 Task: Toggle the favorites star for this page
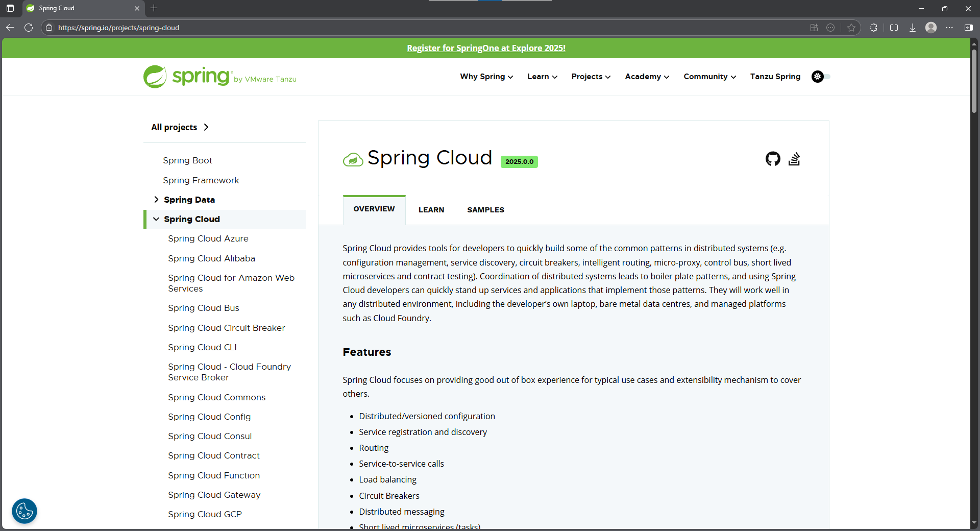pyautogui.click(x=851, y=28)
